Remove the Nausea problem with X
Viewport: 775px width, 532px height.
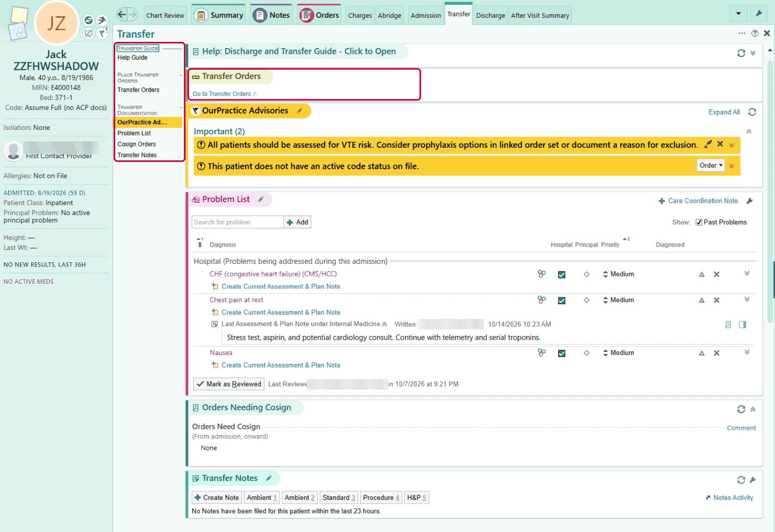click(716, 353)
